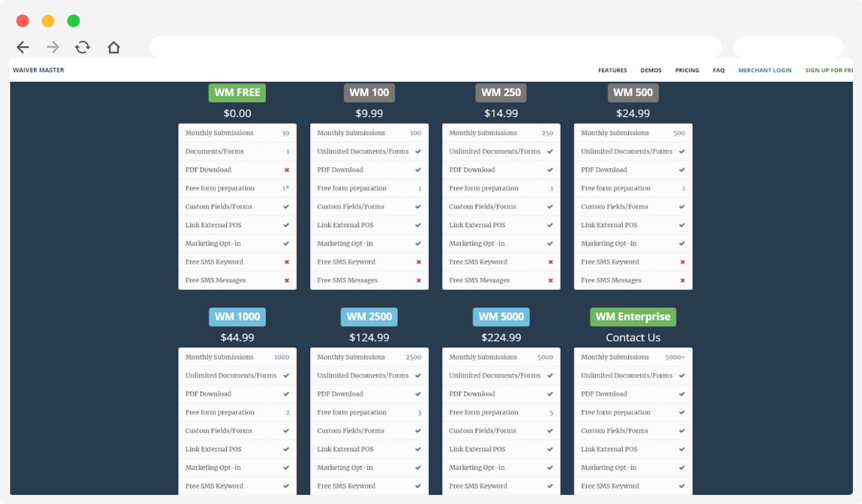Refresh the page using the reload icon

coord(83,47)
